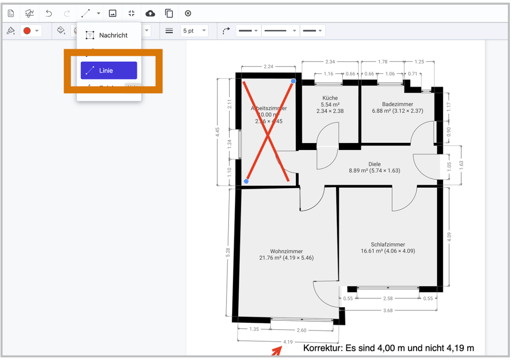The height and width of the screenshot is (361, 512).
Task: Select the line drawing tool icon
Action: pos(86,13)
